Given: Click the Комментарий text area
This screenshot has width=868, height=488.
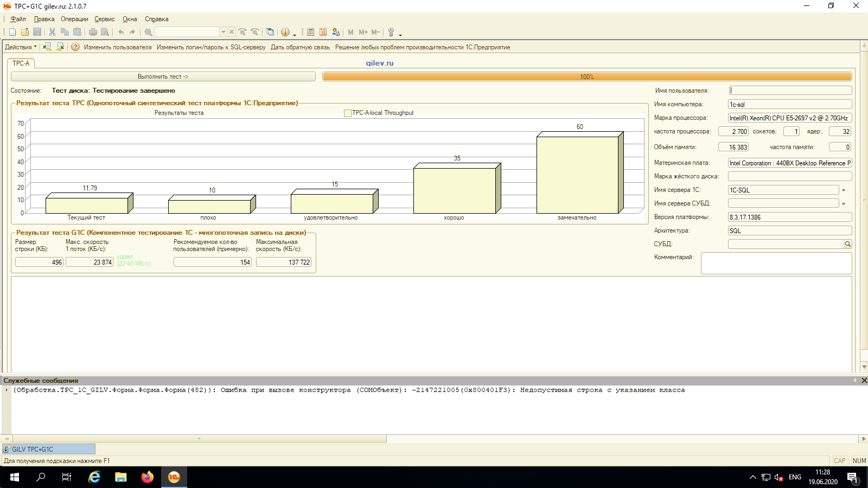Looking at the screenshot, I should (776, 263).
